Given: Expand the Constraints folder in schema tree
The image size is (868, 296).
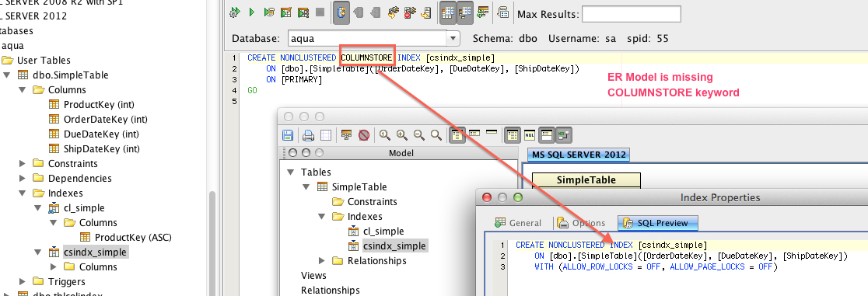Looking at the screenshot, I should tap(23, 163).
